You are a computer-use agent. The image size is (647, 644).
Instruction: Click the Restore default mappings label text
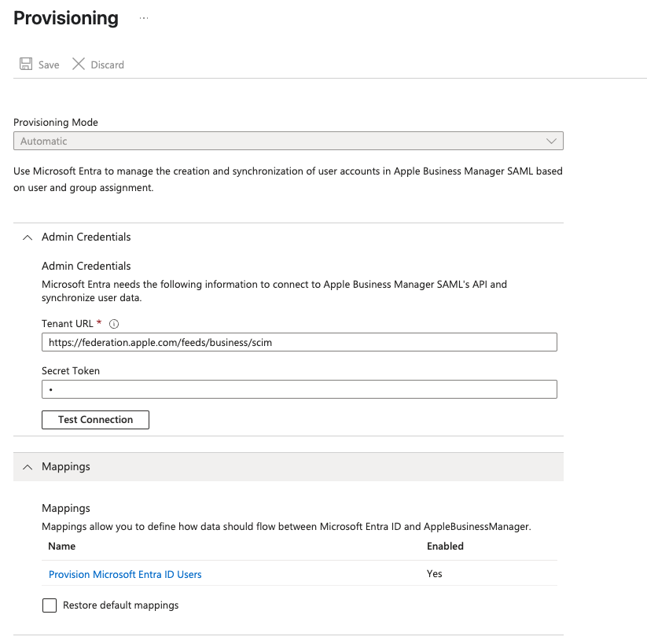pyautogui.click(x=120, y=605)
